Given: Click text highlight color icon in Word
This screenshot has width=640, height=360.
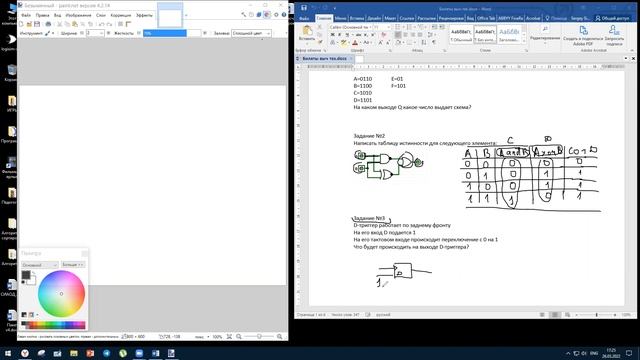Looking at the screenshot, I should [x=344, y=42].
